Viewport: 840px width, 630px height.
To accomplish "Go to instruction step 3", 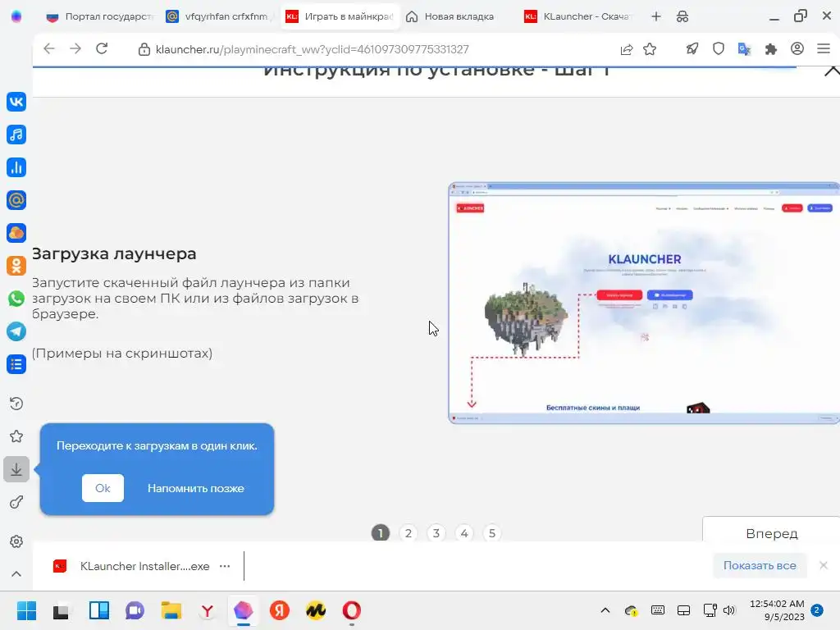I will coord(436,533).
